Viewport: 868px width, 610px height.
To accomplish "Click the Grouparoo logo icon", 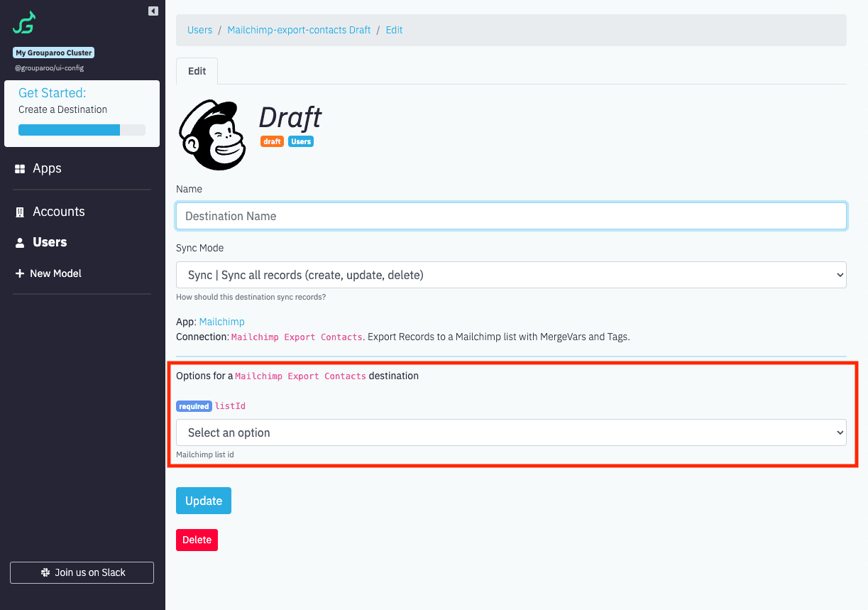I will click(x=23, y=22).
